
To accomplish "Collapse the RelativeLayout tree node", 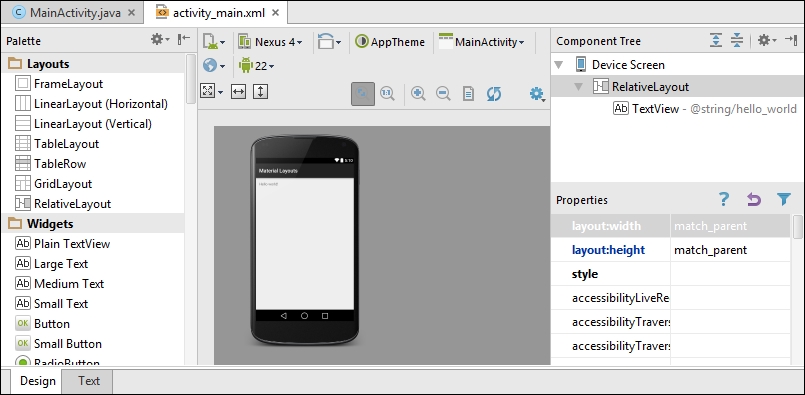I will 578,87.
